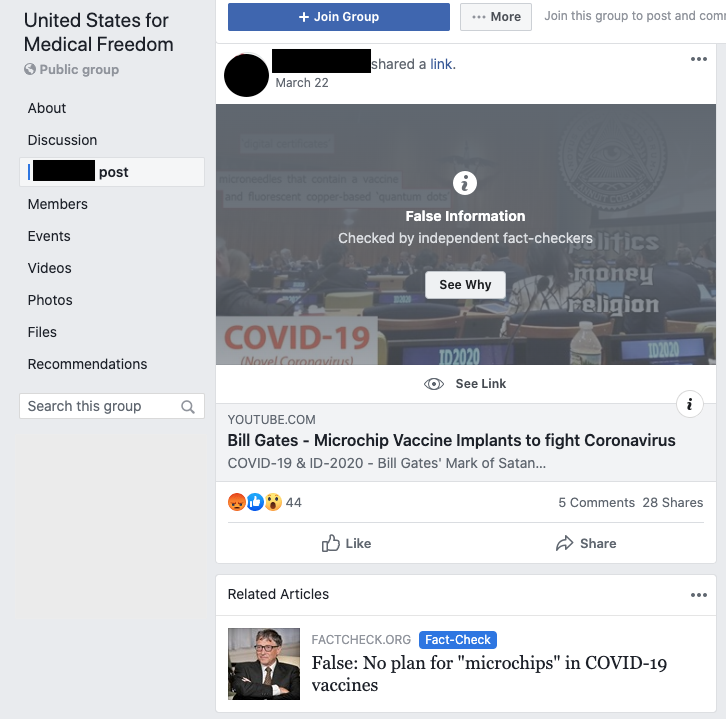Click the poster's profile picture

[x=246, y=75]
